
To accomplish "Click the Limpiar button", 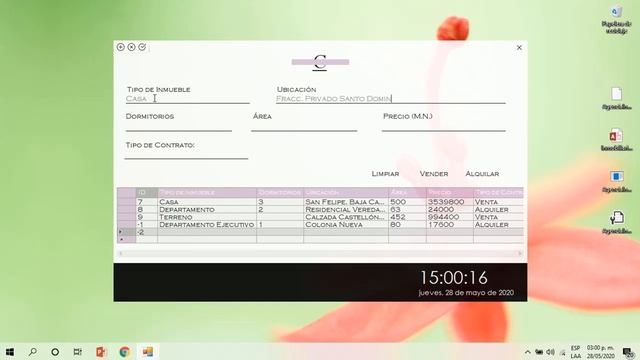I will (385, 173).
